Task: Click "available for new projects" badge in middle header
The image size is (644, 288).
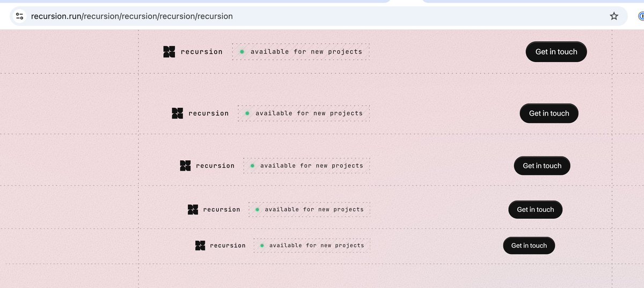Action: point(306,166)
